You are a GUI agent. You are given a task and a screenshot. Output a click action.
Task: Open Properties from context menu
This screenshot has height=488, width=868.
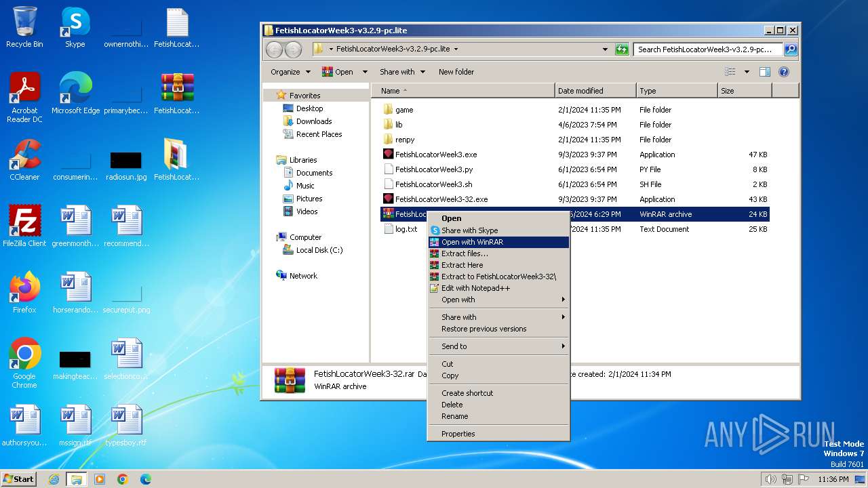click(498, 434)
